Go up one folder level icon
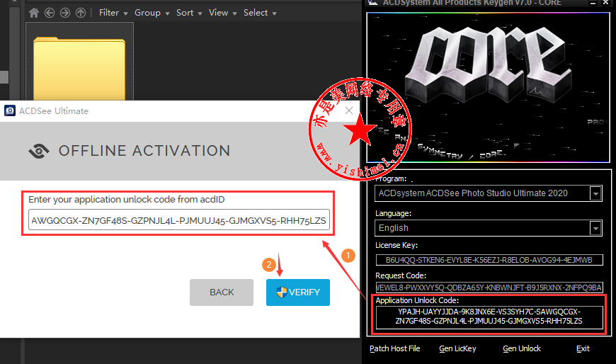616x364 pixels. 81,13
